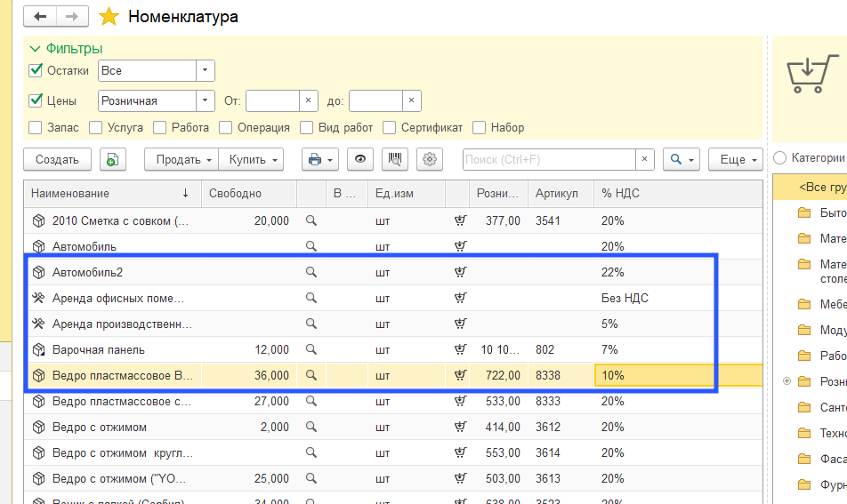Open the Продать dropdown button
847x504 pixels.
point(181,159)
